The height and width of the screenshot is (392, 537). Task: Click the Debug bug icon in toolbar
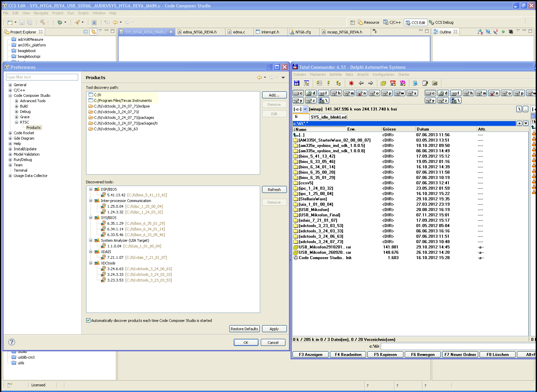coord(60,22)
